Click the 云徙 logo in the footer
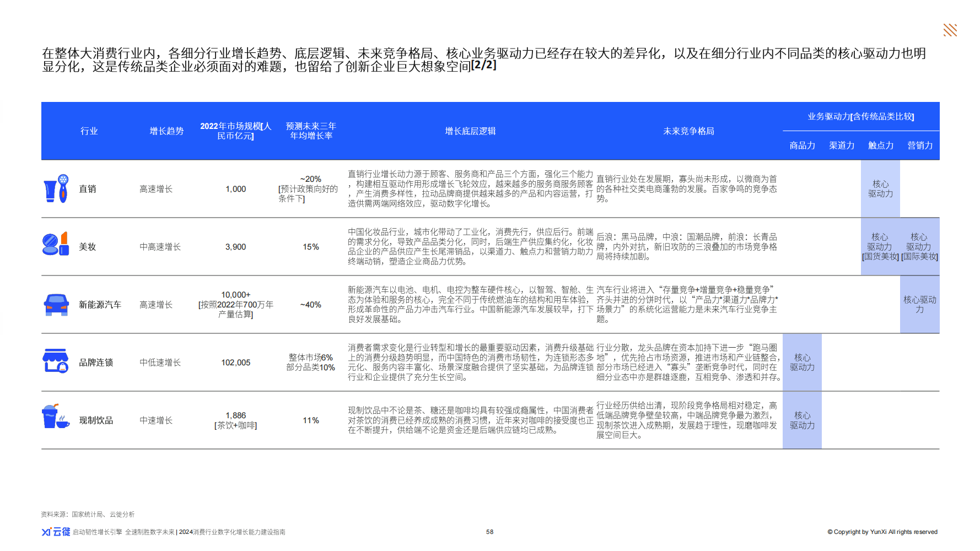 [x=56, y=532]
